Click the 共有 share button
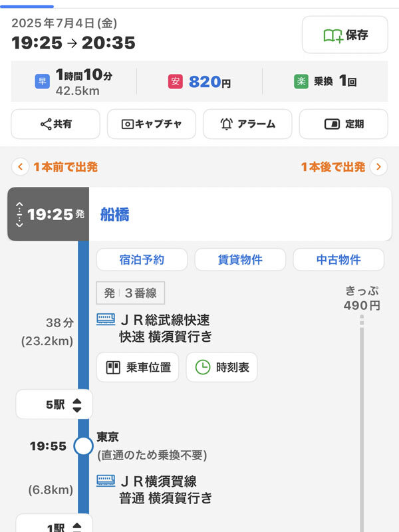399x532 pixels. click(55, 124)
